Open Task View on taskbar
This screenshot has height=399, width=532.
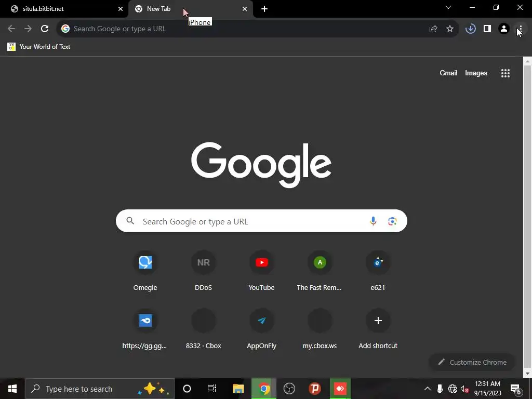pyautogui.click(x=212, y=389)
